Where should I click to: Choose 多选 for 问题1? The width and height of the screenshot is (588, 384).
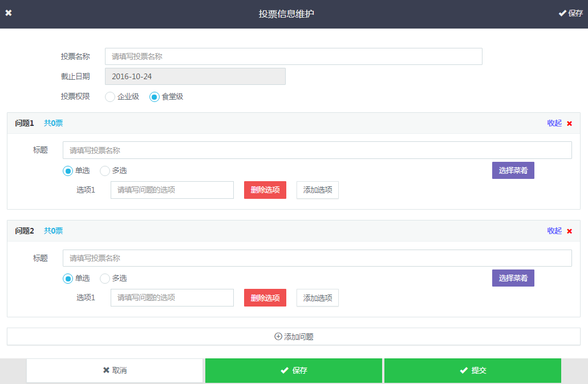click(105, 170)
